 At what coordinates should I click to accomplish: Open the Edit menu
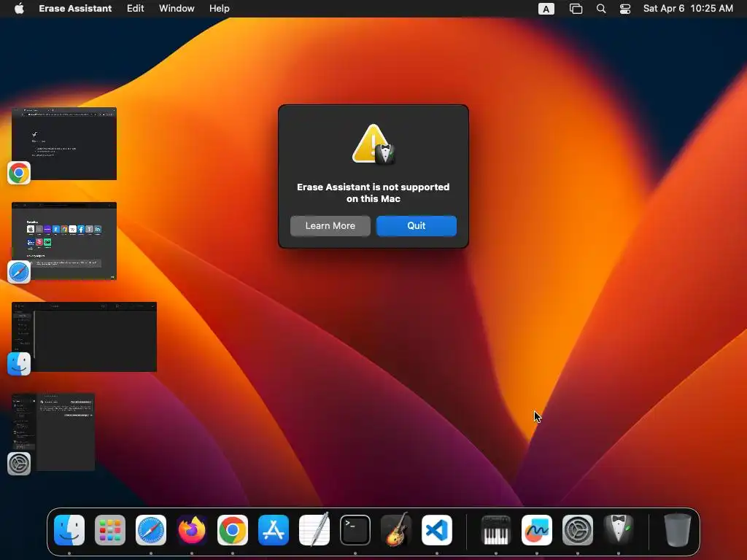135,9
